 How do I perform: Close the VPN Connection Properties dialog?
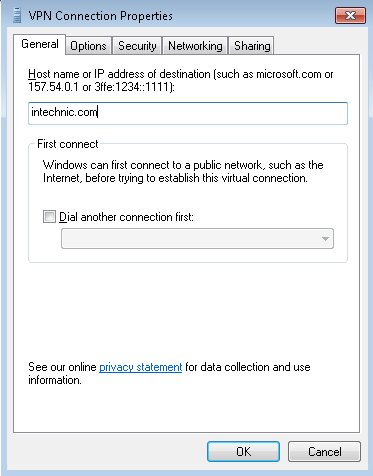(350, 16)
